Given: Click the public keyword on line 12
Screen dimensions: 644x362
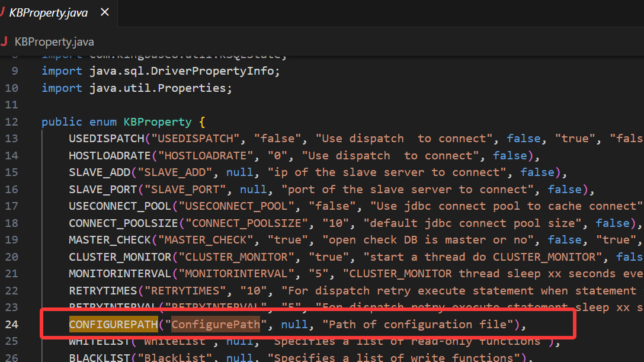Looking at the screenshot, I should 62,122.
